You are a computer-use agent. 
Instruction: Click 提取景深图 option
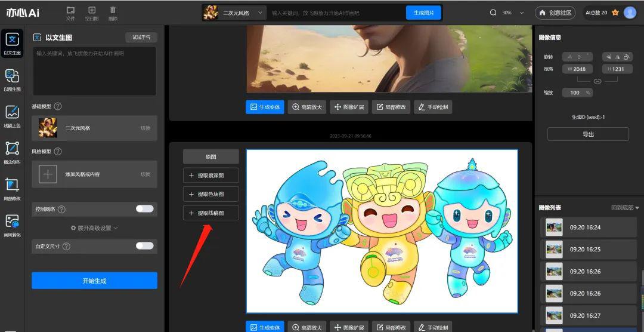(x=210, y=176)
